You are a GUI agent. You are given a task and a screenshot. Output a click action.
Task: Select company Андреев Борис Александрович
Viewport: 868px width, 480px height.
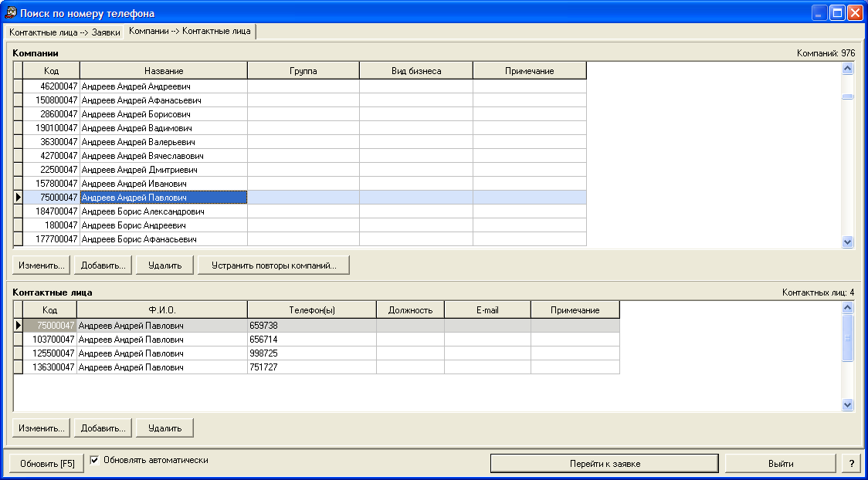point(164,211)
